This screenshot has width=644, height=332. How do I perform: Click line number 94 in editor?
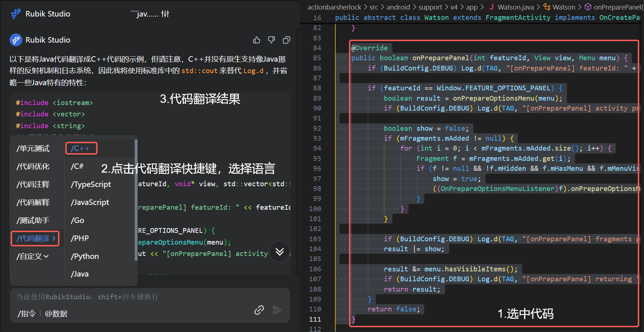(317, 148)
